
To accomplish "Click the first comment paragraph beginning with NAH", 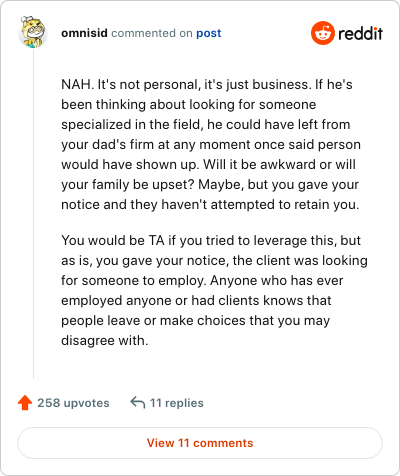I will click(211, 144).
